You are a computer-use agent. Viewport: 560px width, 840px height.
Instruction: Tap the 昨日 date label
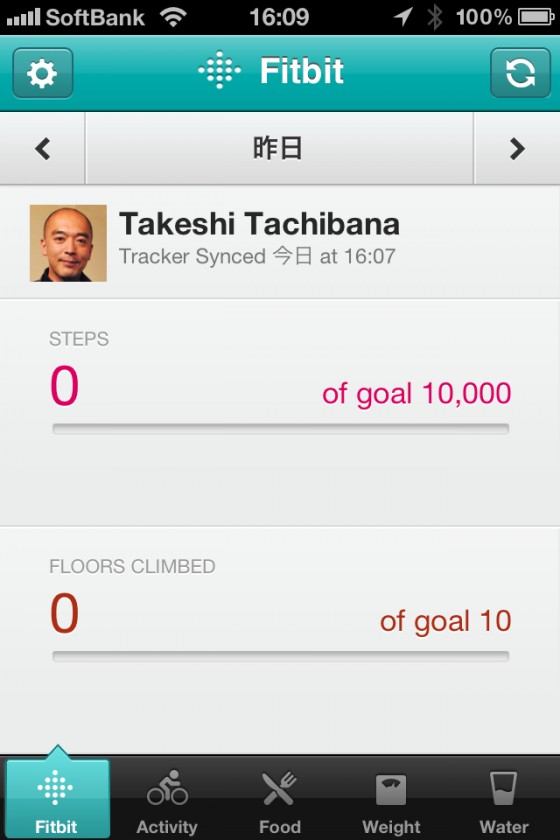pyautogui.click(x=279, y=148)
